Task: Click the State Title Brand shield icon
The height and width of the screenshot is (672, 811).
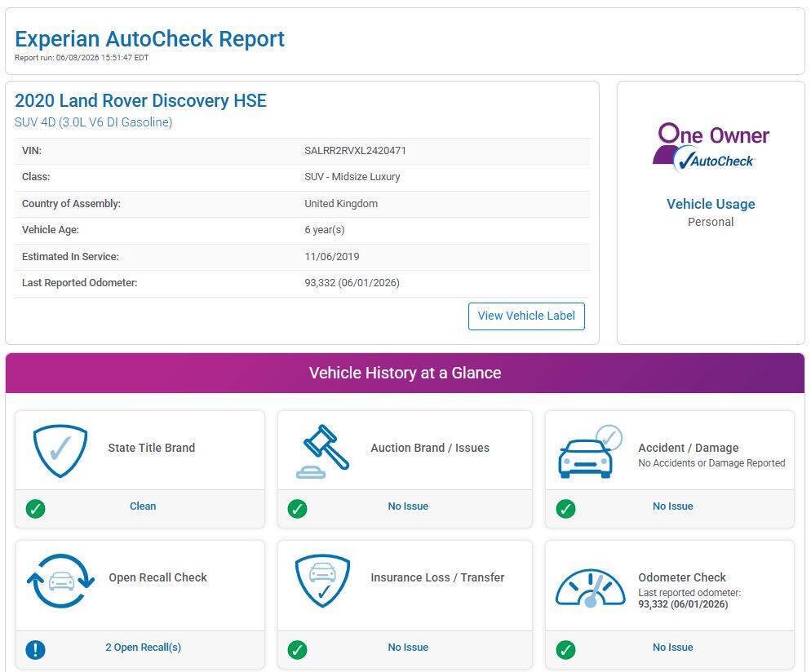Action: pyautogui.click(x=60, y=451)
